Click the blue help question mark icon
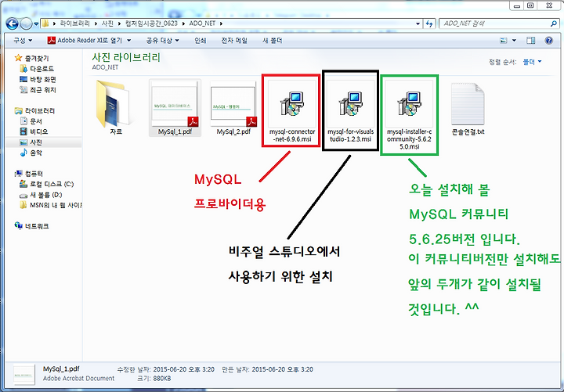564x392 pixels. click(x=548, y=41)
